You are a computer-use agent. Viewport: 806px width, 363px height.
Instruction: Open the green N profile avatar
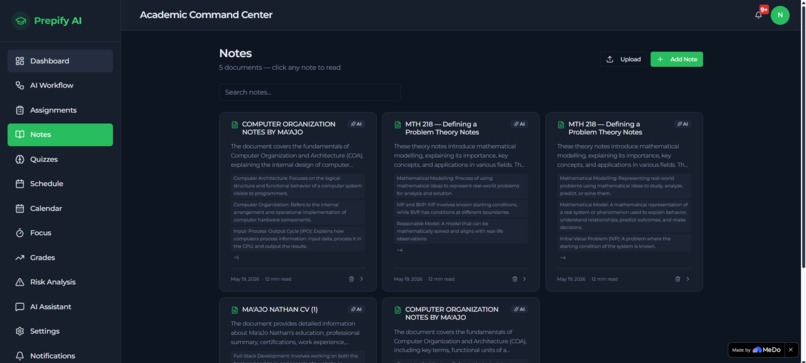pos(780,15)
